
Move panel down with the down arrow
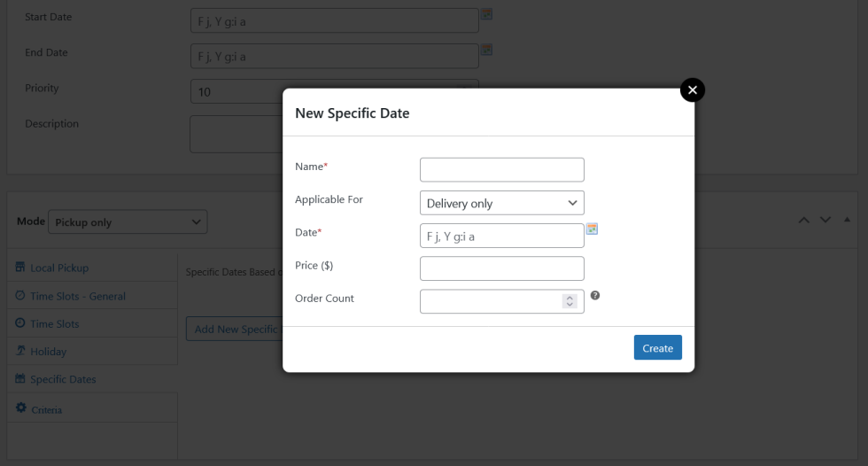(x=826, y=220)
